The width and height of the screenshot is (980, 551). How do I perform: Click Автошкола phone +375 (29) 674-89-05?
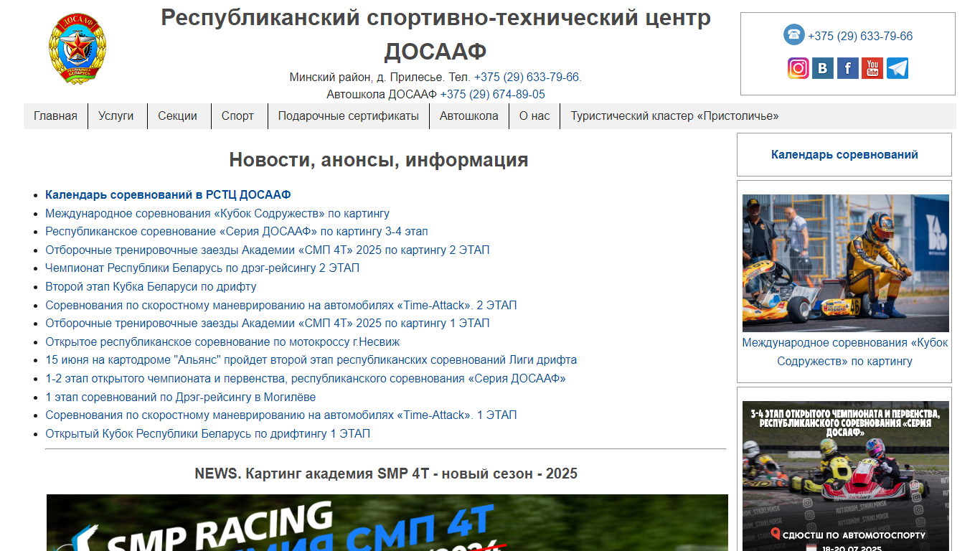[x=492, y=94]
